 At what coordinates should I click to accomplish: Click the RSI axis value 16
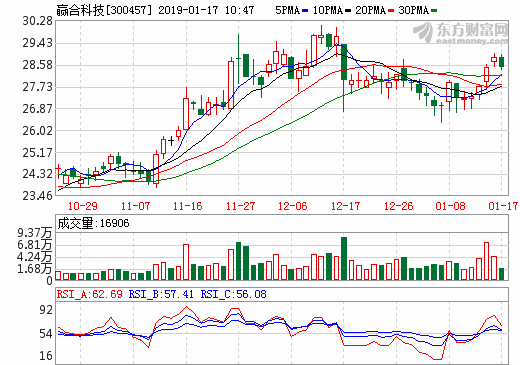pos(46,356)
